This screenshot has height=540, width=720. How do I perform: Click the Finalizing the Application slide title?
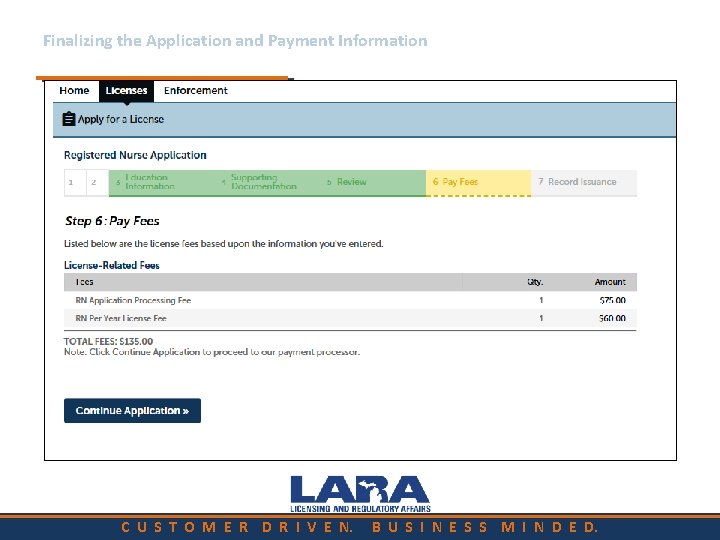point(235,41)
